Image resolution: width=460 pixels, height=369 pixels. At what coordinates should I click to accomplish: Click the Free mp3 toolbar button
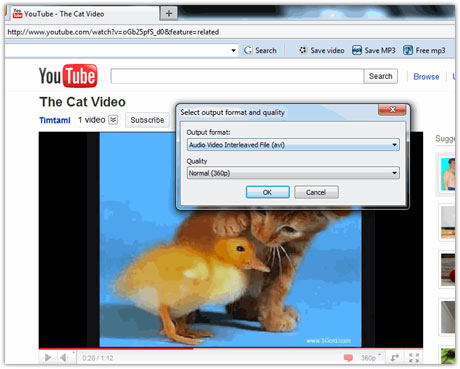coord(424,51)
